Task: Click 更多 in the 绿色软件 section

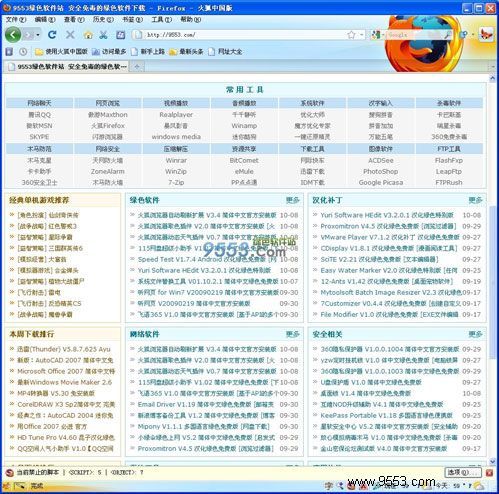Action: click(292, 200)
